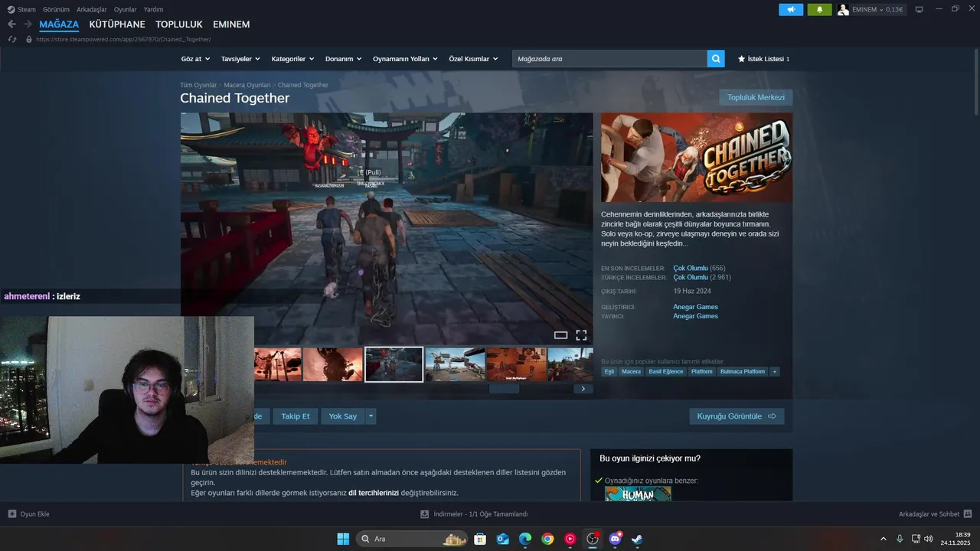Open the Arkadaşlar menu
The width and height of the screenshot is (980, 551).
(x=92, y=9)
